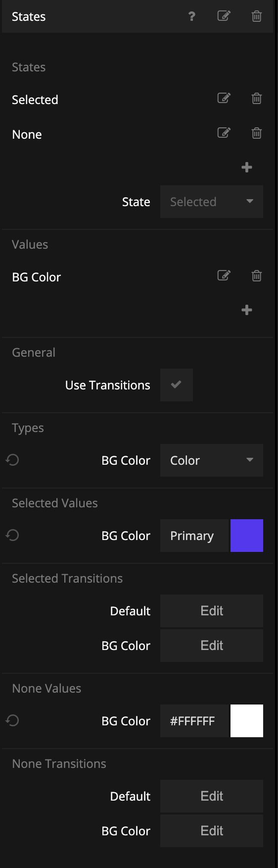Click the #FFFFFF color input field
The image size is (278, 868).
[x=194, y=721]
